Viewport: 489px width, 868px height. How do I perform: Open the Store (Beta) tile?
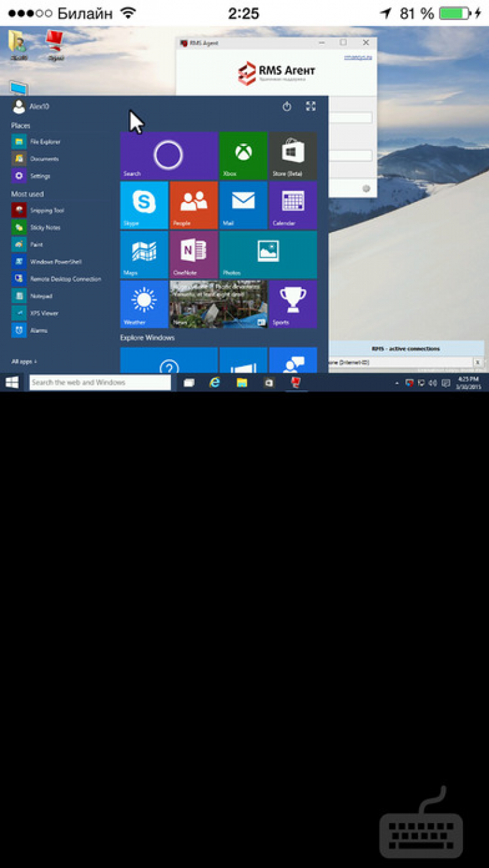click(293, 156)
